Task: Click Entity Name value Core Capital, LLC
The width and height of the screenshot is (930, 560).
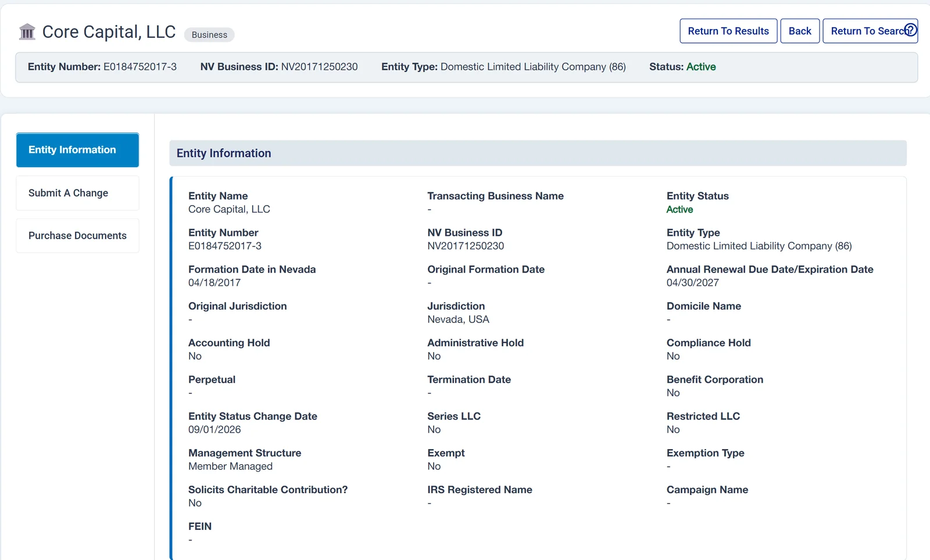Action: click(x=229, y=209)
